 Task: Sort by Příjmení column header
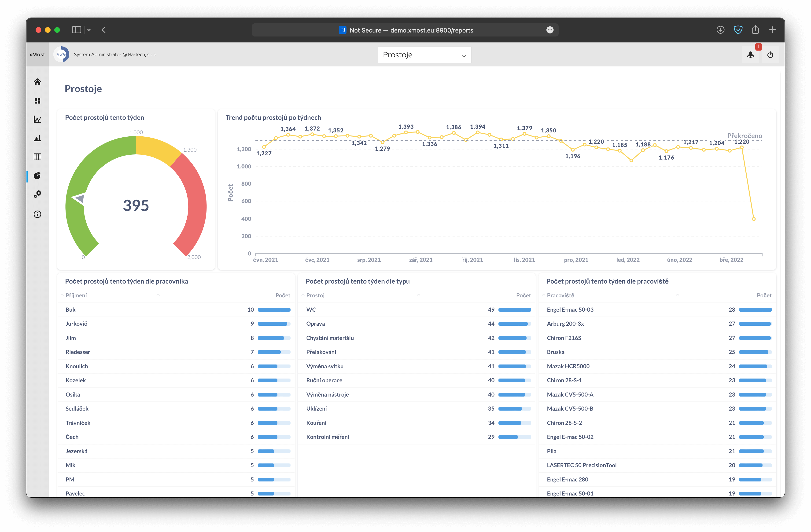[x=76, y=295]
